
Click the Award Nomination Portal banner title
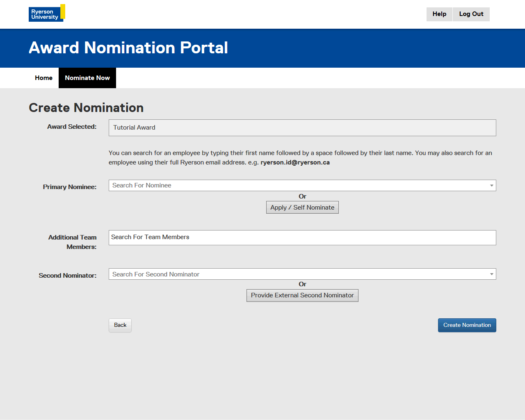coord(128,48)
